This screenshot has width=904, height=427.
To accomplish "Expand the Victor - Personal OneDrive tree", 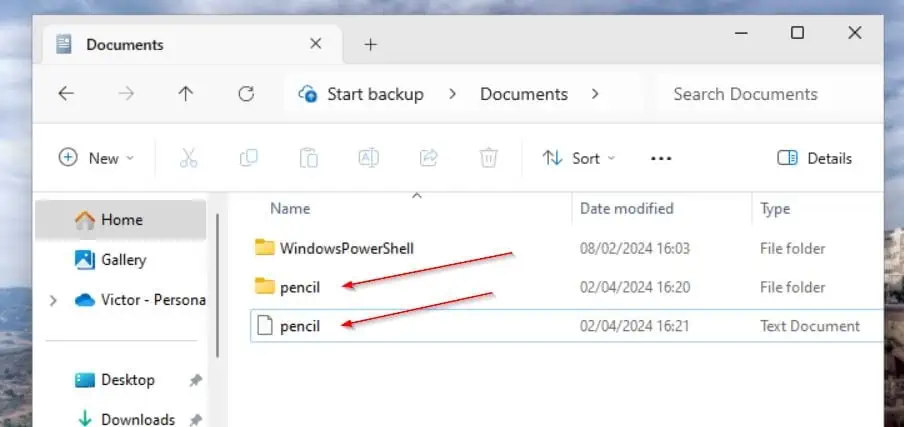I will (53, 300).
